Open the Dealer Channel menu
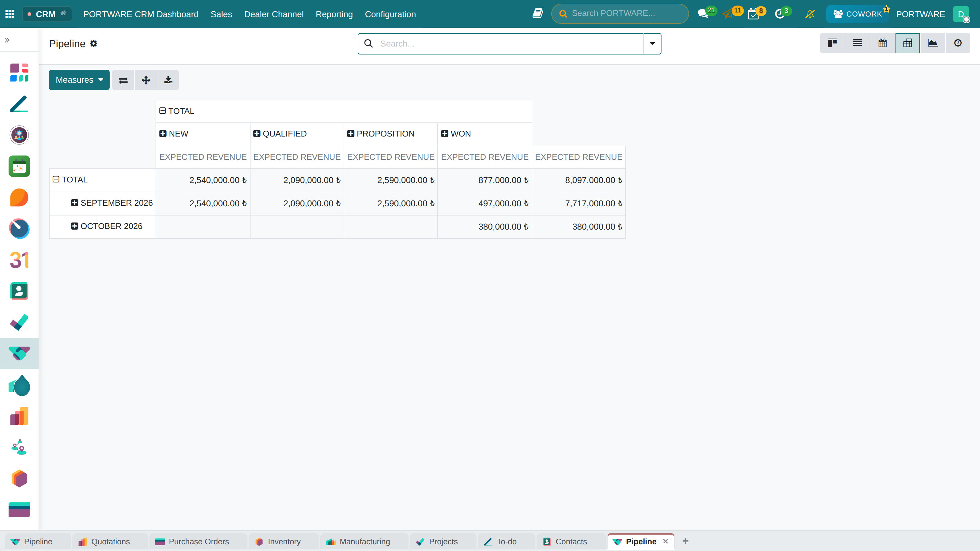This screenshot has width=980, height=551. pos(274,14)
